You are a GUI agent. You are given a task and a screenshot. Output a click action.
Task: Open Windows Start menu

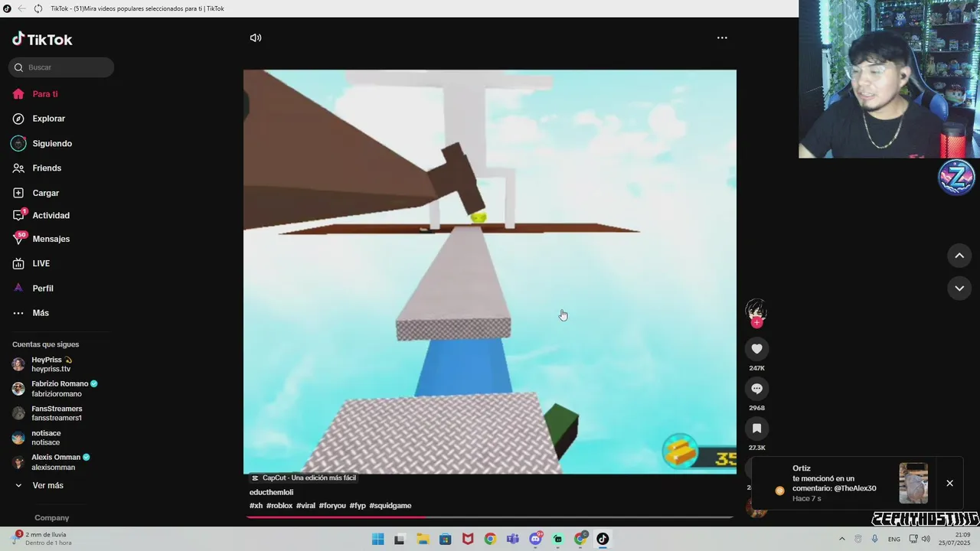(377, 539)
